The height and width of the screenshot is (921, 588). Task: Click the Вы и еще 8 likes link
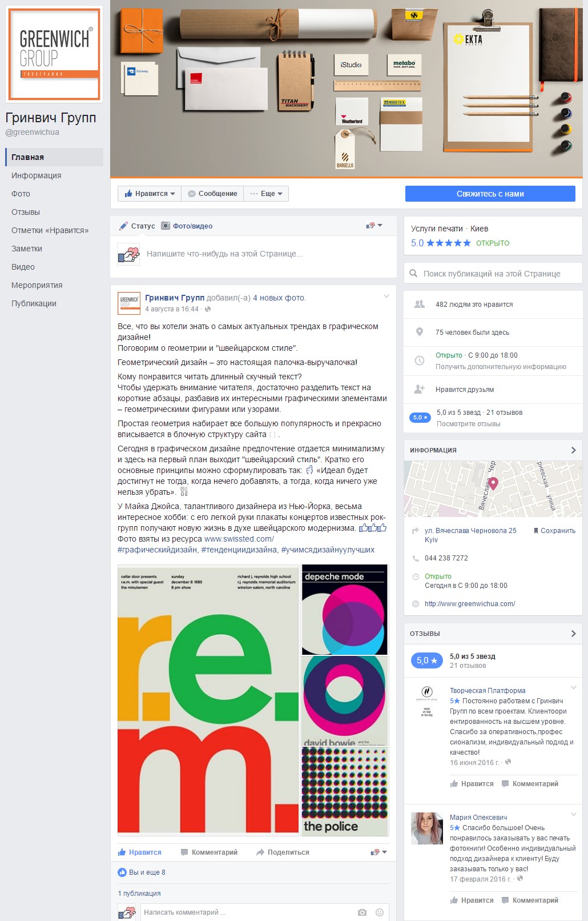(147, 872)
